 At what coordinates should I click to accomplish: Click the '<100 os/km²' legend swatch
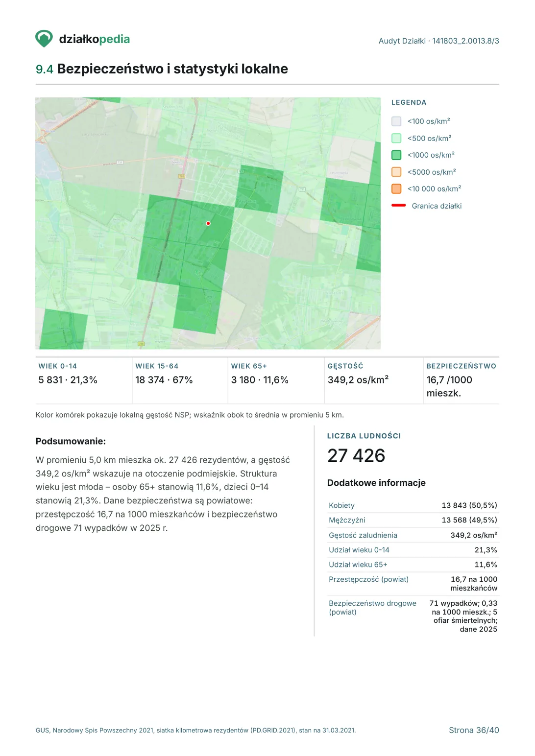[396, 121]
